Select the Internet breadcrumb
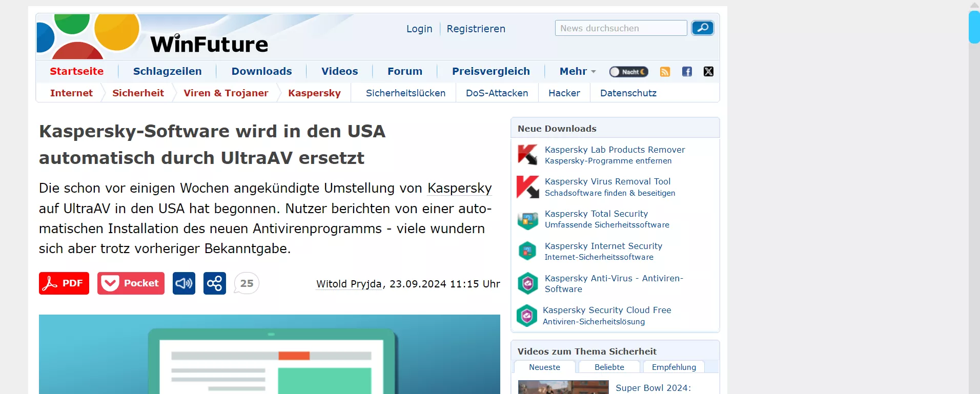This screenshot has height=394, width=980. point(71,93)
